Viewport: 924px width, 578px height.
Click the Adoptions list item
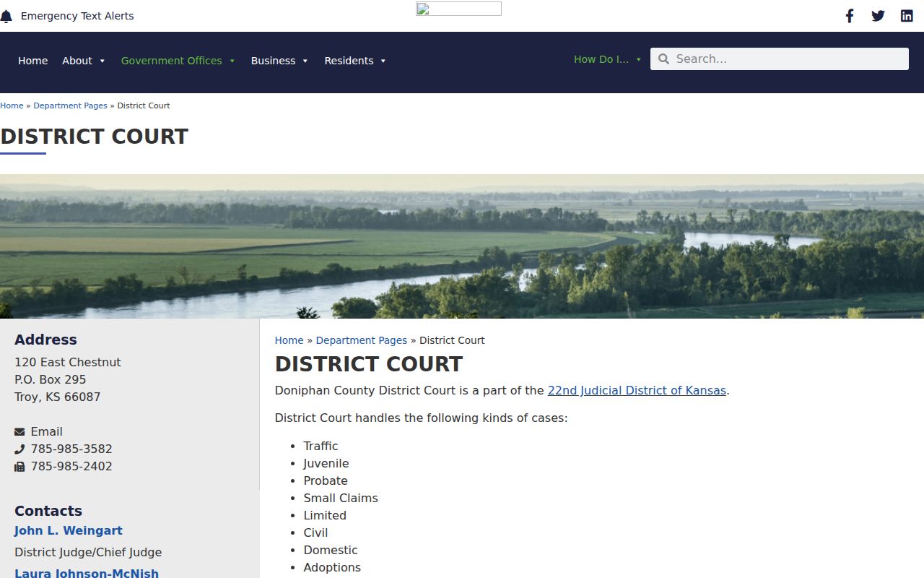point(332,567)
